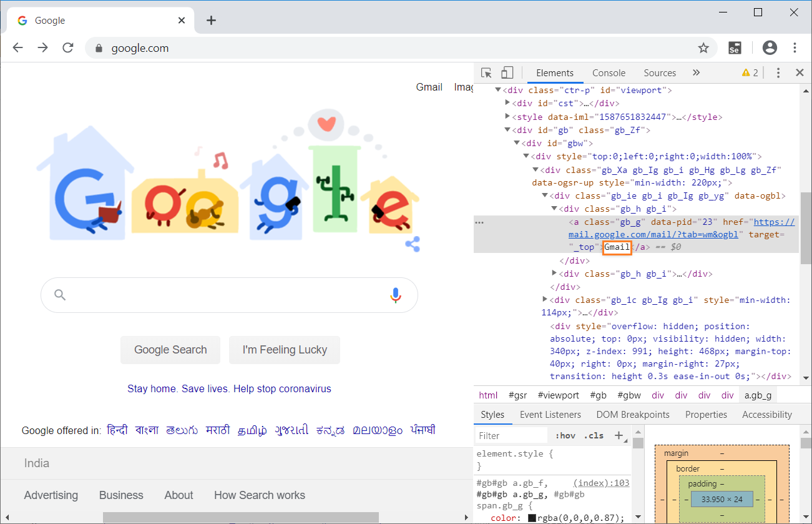
Task: Toggle the device toolbar icon in DevTools
Action: pos(507,73)
